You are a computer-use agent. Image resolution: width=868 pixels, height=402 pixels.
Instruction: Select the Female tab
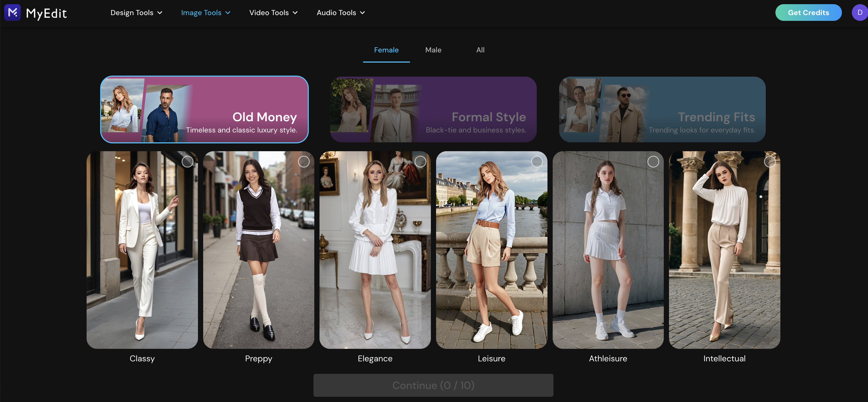[386, 50]
